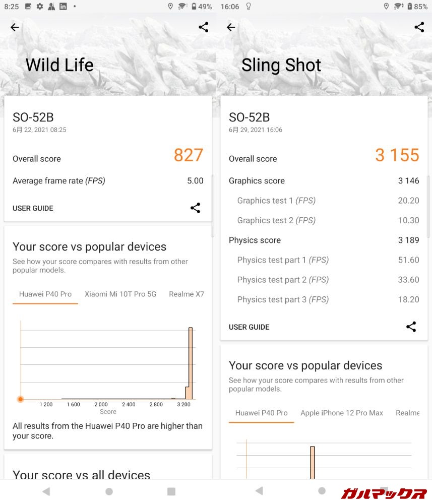This screenshot has width=432, height=504.
Task: Share Sling Shot result from top bar
Action: (x=419, y=27)
